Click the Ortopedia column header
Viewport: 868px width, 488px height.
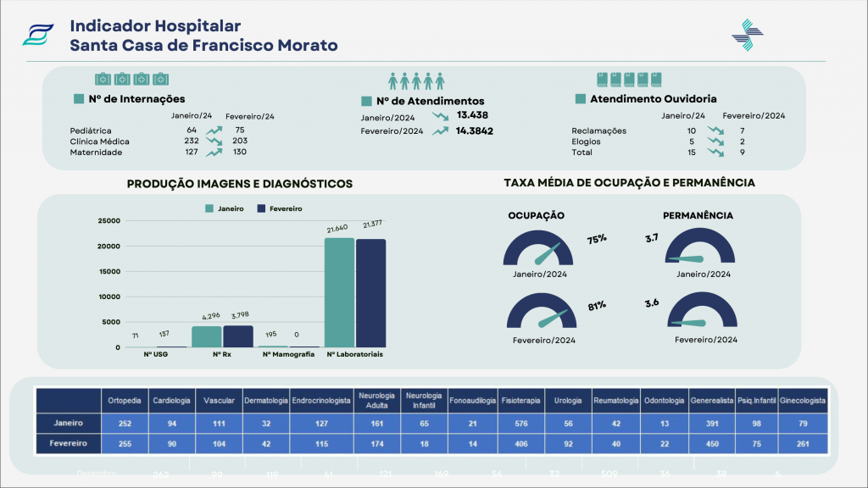pyautogui.click(x=125, y=401)
